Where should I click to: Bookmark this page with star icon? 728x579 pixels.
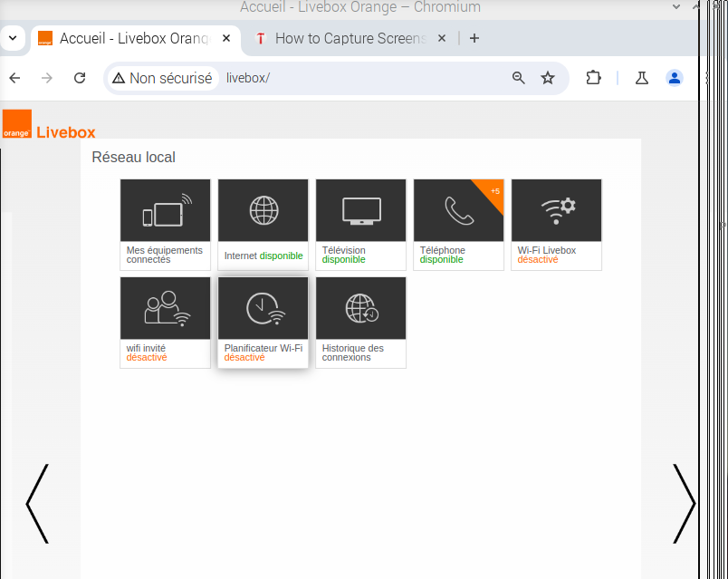(548, 78)
